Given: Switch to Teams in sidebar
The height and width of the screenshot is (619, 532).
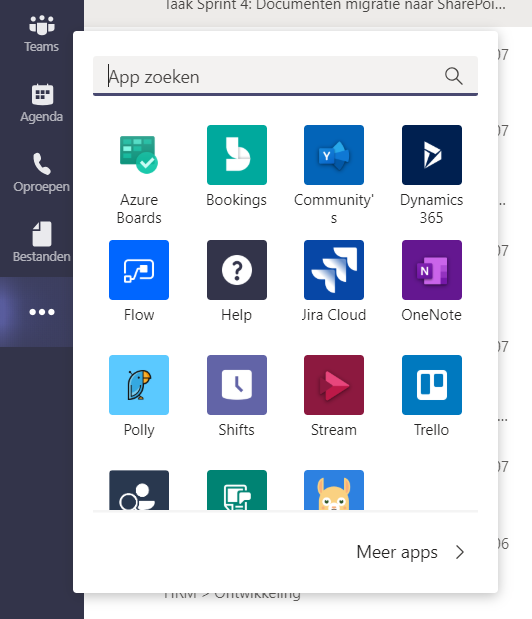Looking at the screenshot, I should coord(41,34).
